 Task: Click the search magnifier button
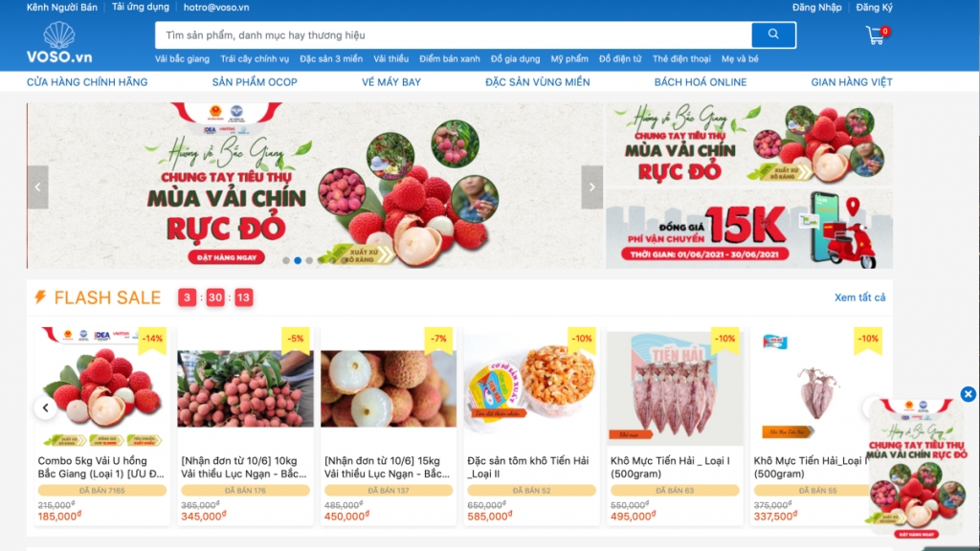[773, 35]
